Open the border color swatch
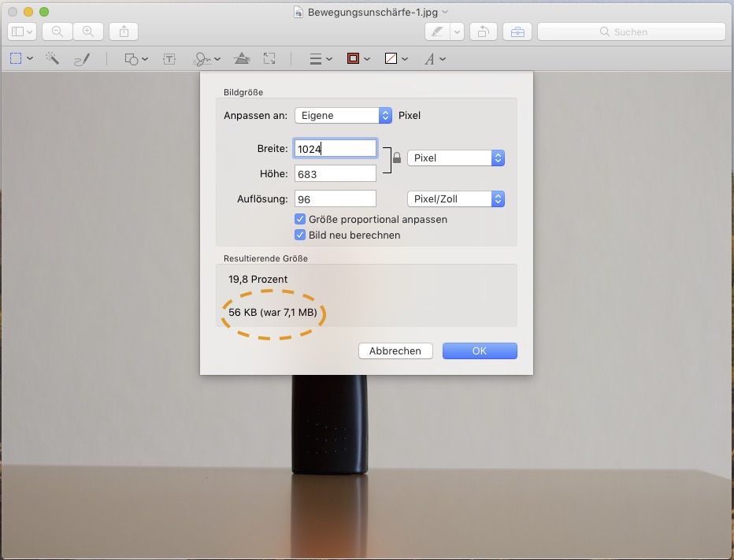The width and height of the screenshot is (734, 560). tap(353, 58)
